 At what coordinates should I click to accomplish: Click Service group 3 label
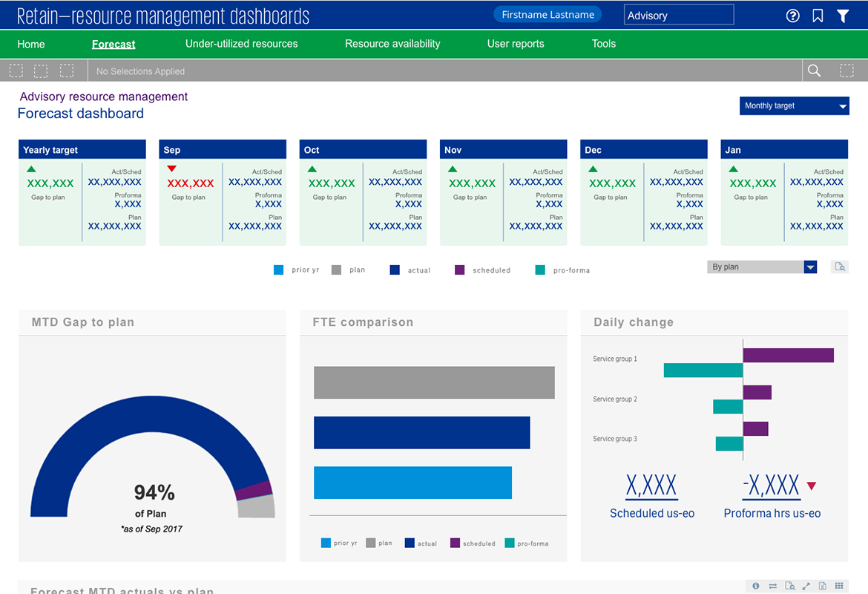pos(615,439)
